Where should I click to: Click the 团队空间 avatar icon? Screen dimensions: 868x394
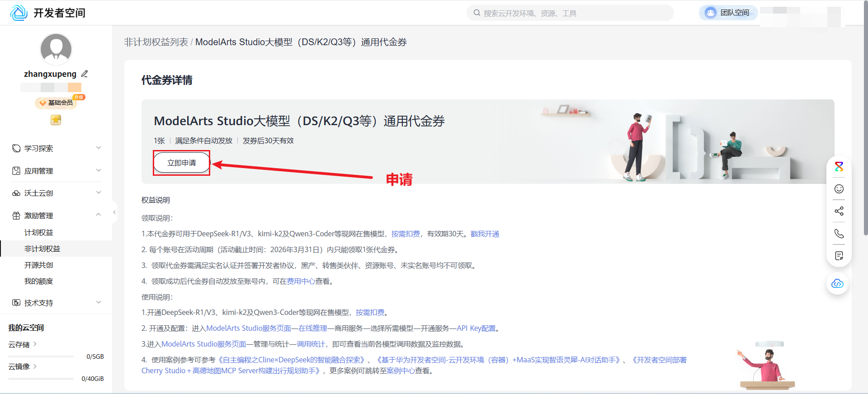(711, 13)
